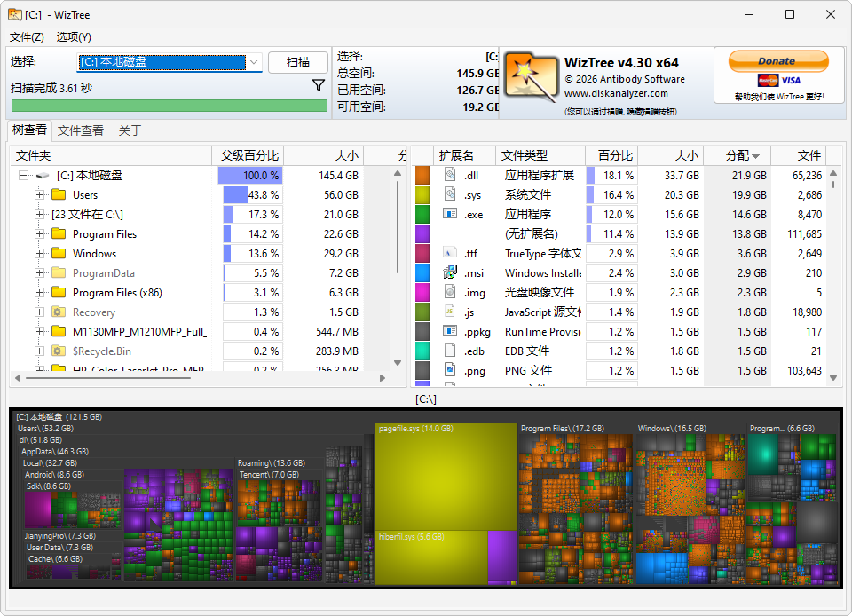Viewport: 852px width, 616px height.
Task: Open the drive selection dropdown
Action: 254,62
